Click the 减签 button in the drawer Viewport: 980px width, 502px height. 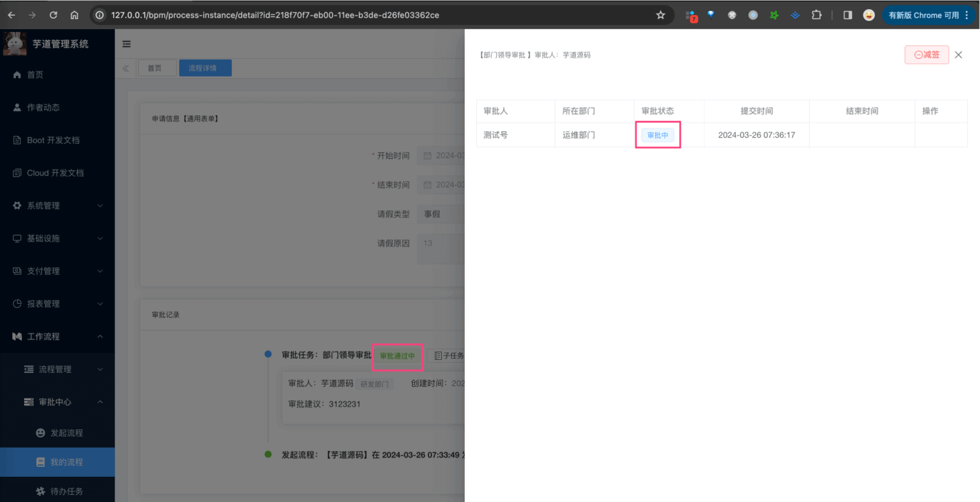click(926, 54)
